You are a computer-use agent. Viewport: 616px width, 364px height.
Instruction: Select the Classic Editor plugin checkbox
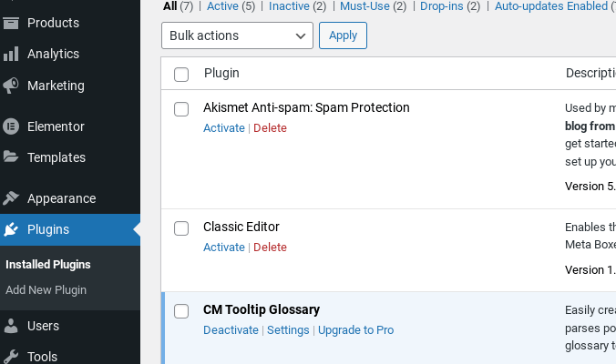click(x=181, y=228)
